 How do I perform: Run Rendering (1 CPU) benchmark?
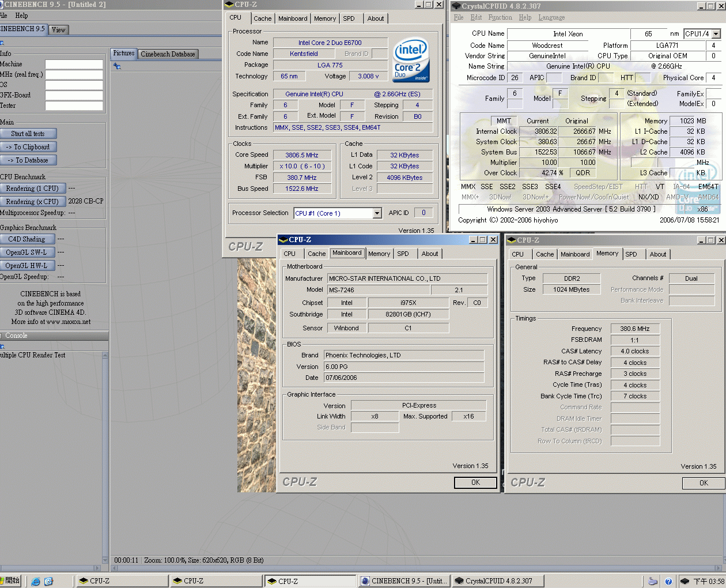(32, 189)
